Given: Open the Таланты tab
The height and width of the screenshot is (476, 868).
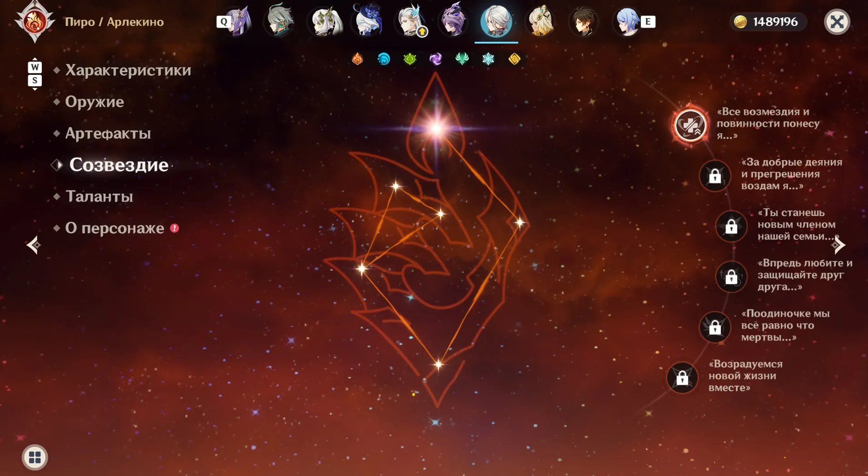Looking at the screenshot, I should [x=99, y=196].
